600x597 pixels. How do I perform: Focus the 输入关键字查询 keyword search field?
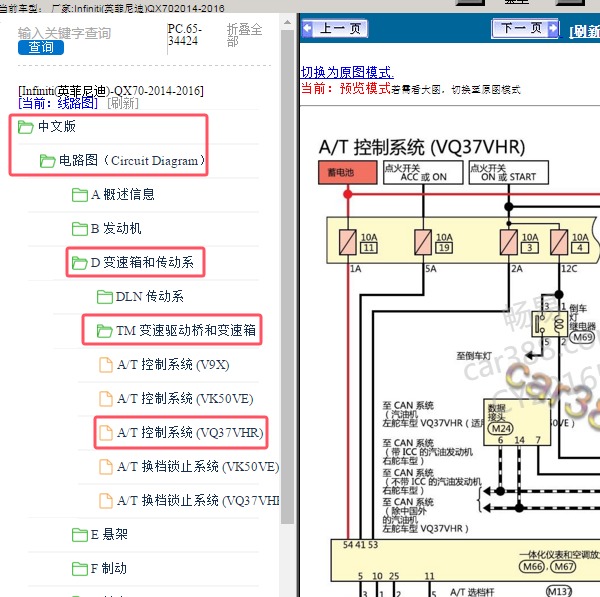[x=64, y=33]
